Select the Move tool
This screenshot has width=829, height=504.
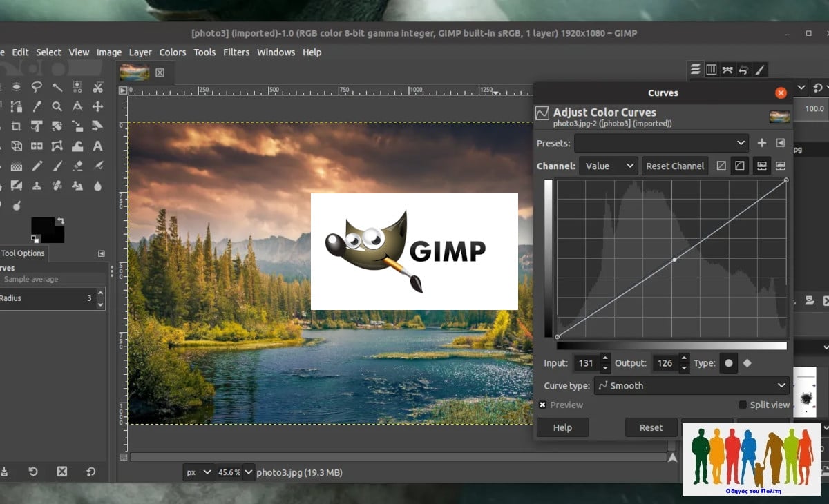pos(97,106)
